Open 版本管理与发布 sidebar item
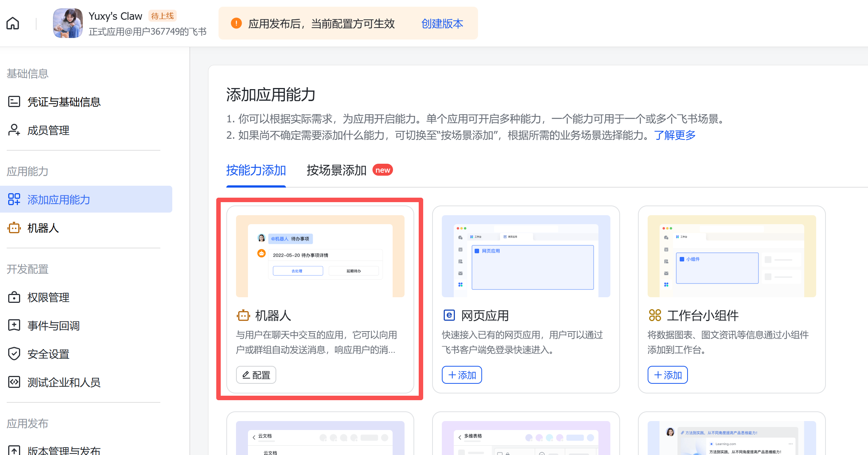Image resolution: width=868 pixels, height=455 pixels. click(x=63, y=450)
